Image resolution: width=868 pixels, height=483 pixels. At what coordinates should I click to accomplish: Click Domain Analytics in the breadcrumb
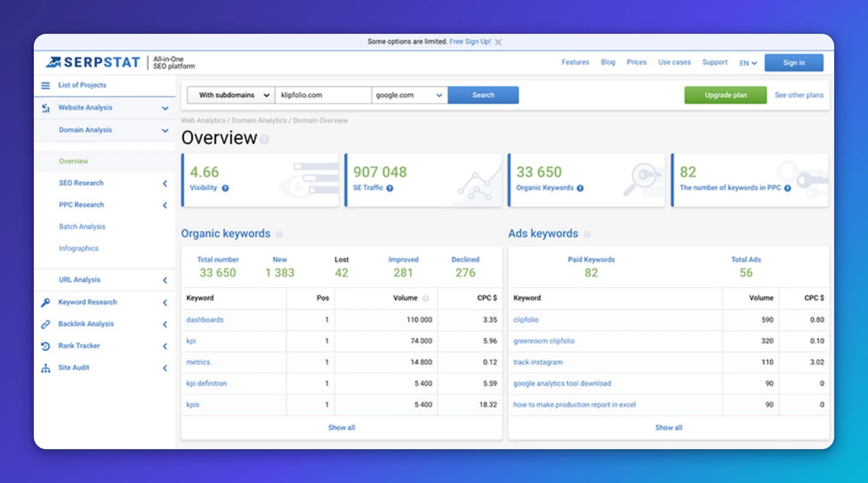pos(259,120)
